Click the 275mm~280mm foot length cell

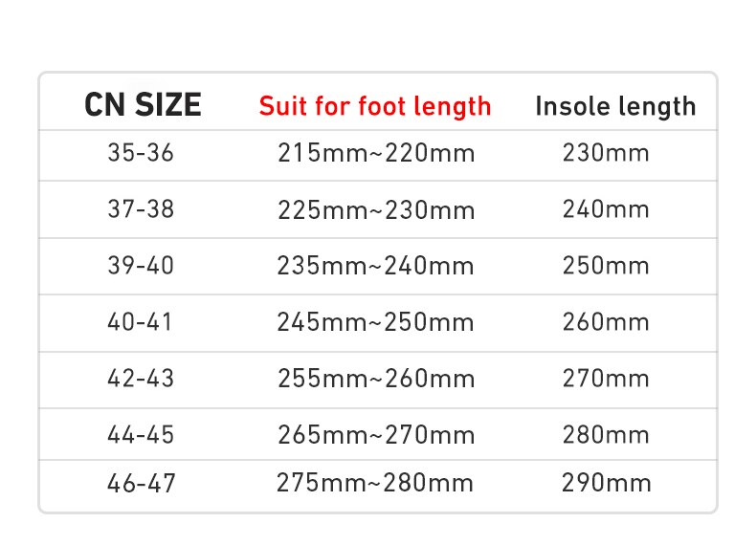376,483
